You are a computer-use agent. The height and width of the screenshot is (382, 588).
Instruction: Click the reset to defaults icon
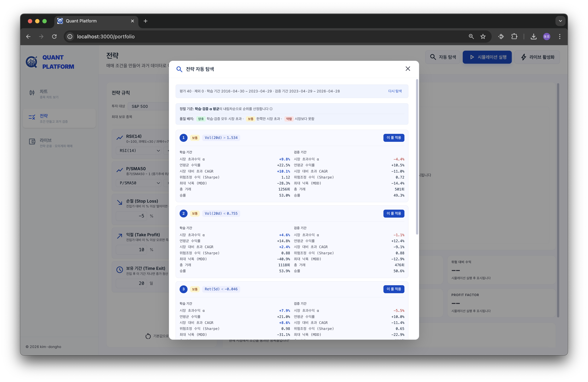click(148, 336)
